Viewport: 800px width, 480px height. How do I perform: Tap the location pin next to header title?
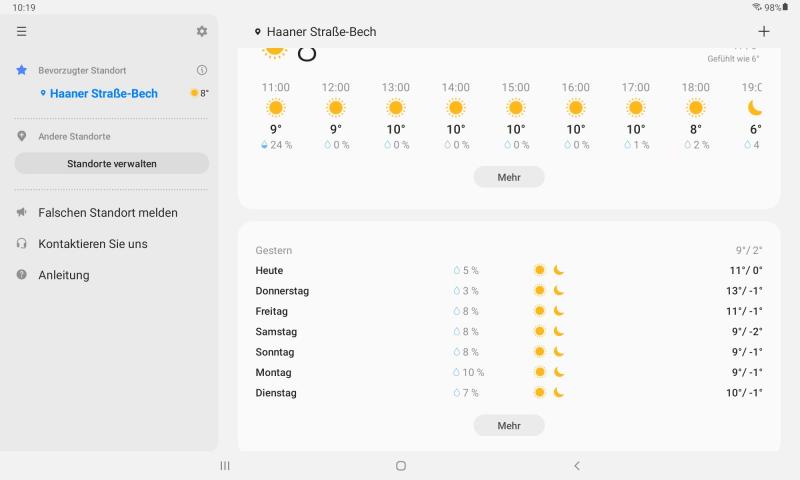coord(258,32)
